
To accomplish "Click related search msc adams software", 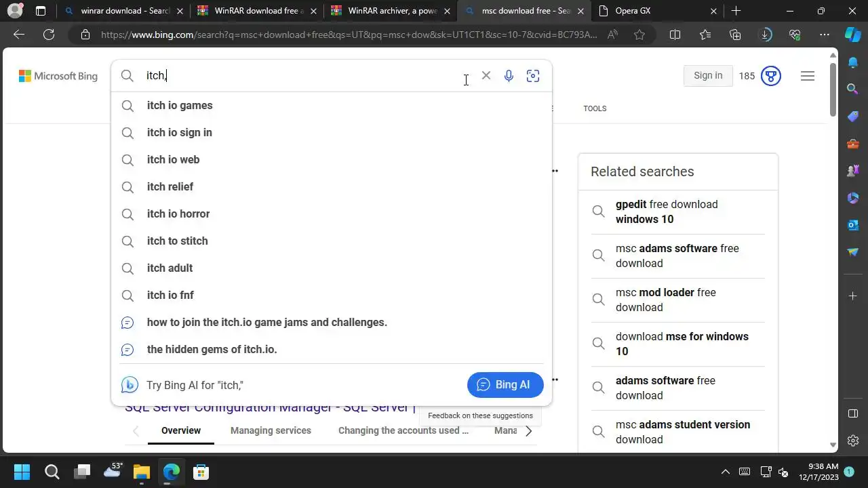I will (678, 256).
